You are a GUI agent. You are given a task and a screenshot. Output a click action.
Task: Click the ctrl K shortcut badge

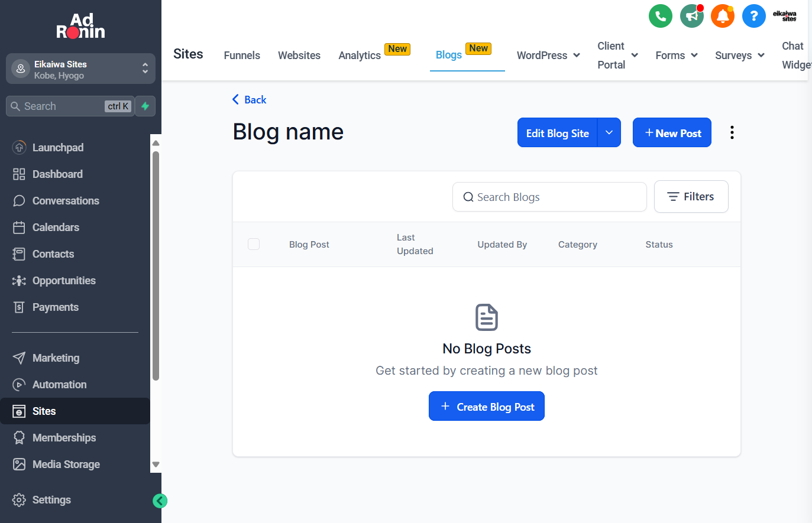[118, 106]
